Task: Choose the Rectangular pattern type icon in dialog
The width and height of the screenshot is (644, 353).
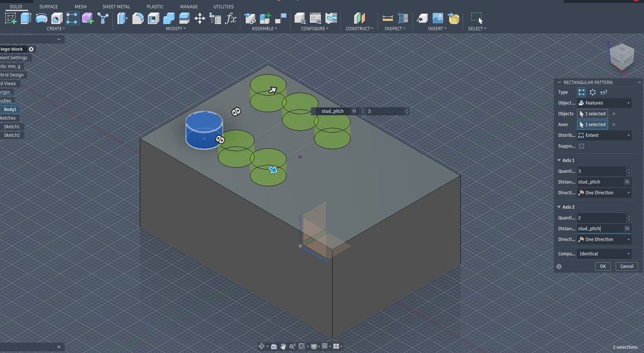Action: (581, 92)
